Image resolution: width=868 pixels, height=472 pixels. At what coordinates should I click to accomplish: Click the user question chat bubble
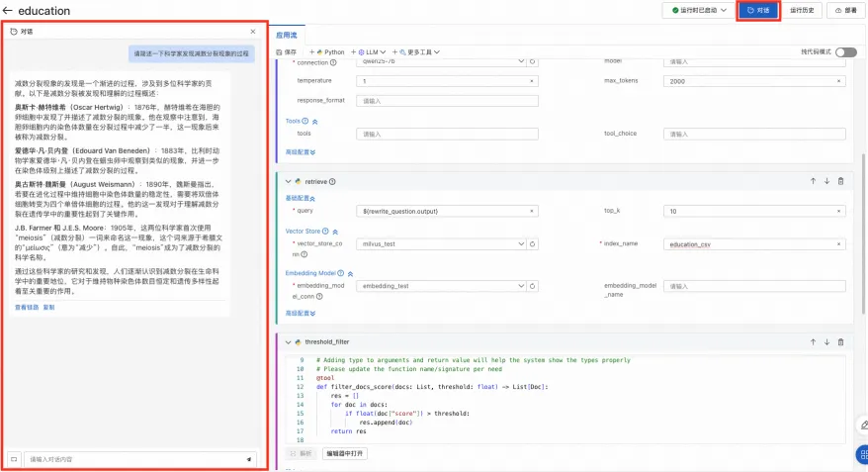pyautogui.click(x=192, y=53)
